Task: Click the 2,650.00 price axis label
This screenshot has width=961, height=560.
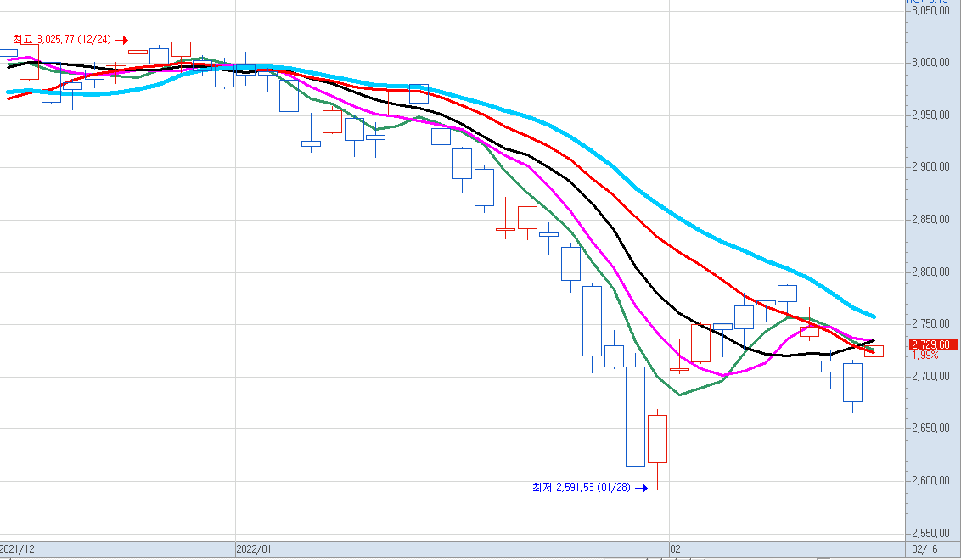Action: tap(930, 428)
